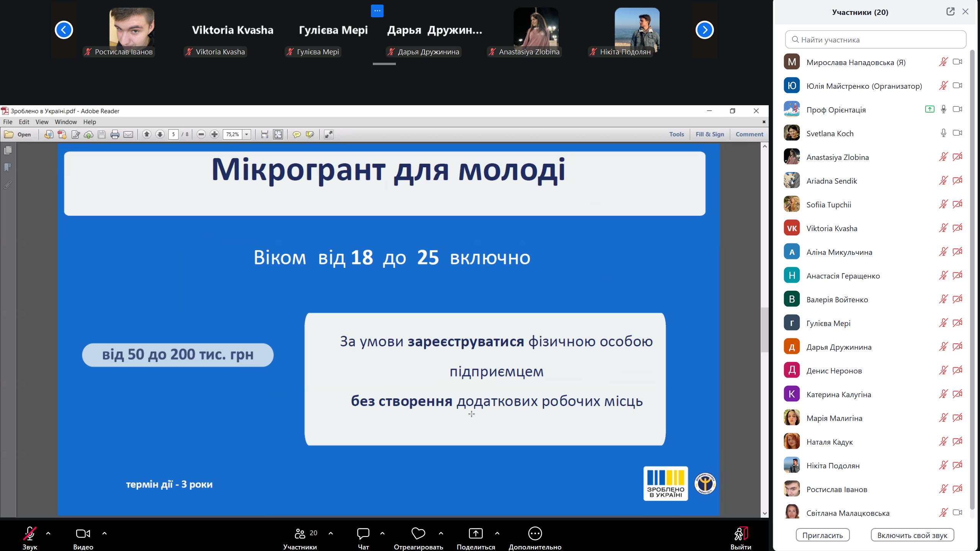Open the Fill & Sign pane tab
Viewport: 980px width, 551px height.
tap(710, 134)
